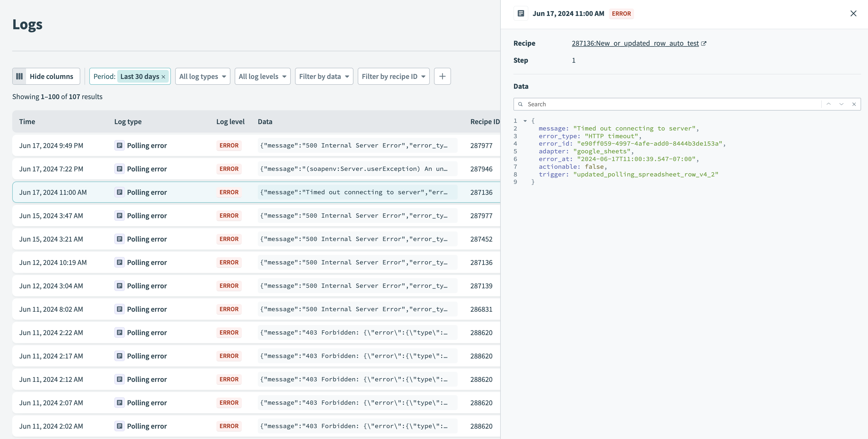868x439 pixels.
Task: Close the log detail side panel
Action: coord(853,14)
